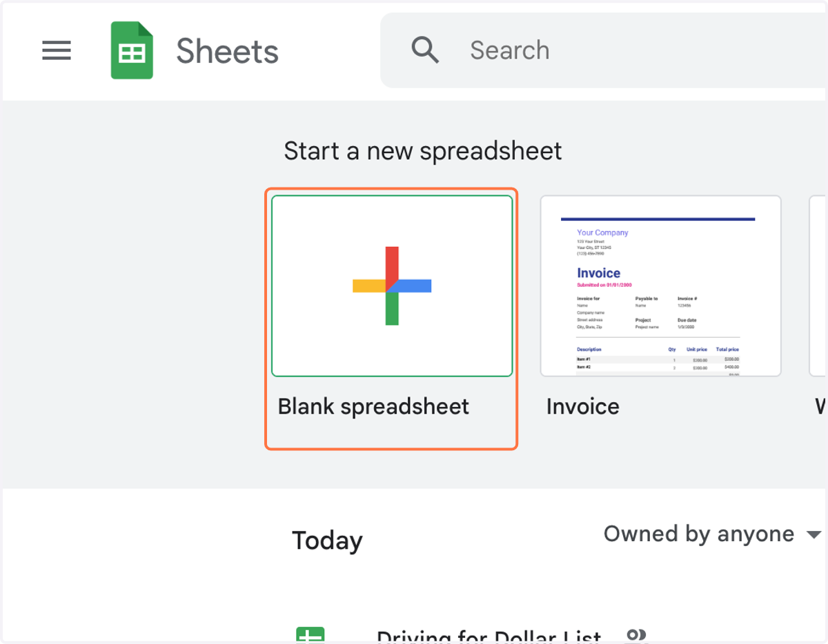
Task: Click the Sheets title text
Action: [x=227, y=51]
